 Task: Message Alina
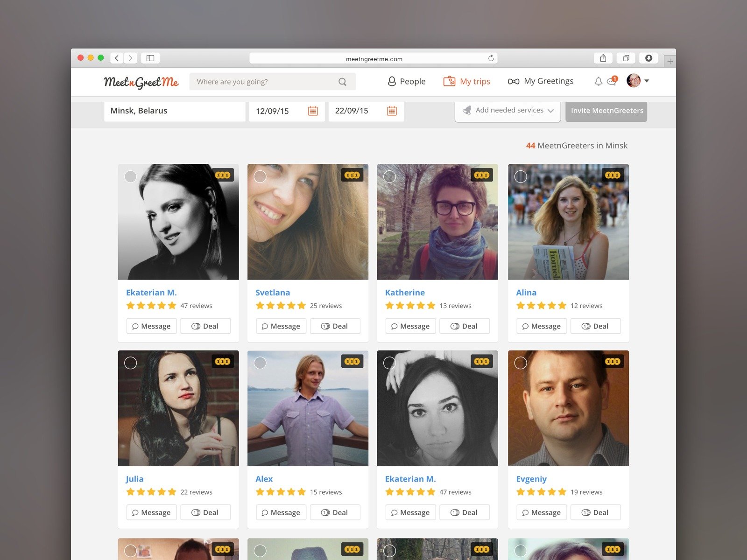542,326
